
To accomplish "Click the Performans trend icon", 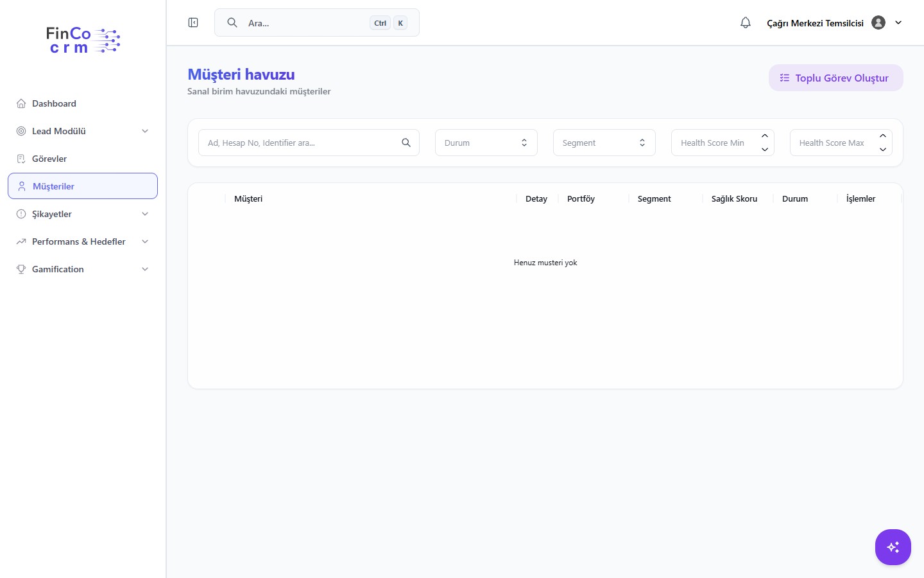I will coord(21,241).
